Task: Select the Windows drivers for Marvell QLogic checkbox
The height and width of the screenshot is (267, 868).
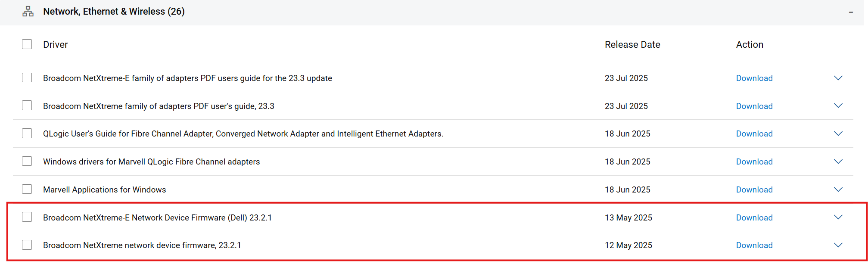Action: click(x=27, y=161)
